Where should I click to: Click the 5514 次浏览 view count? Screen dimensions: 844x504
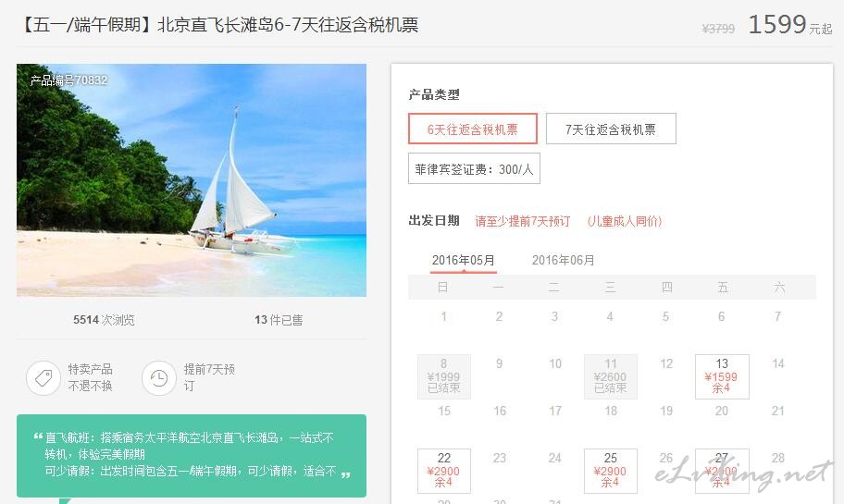point(104,320)
